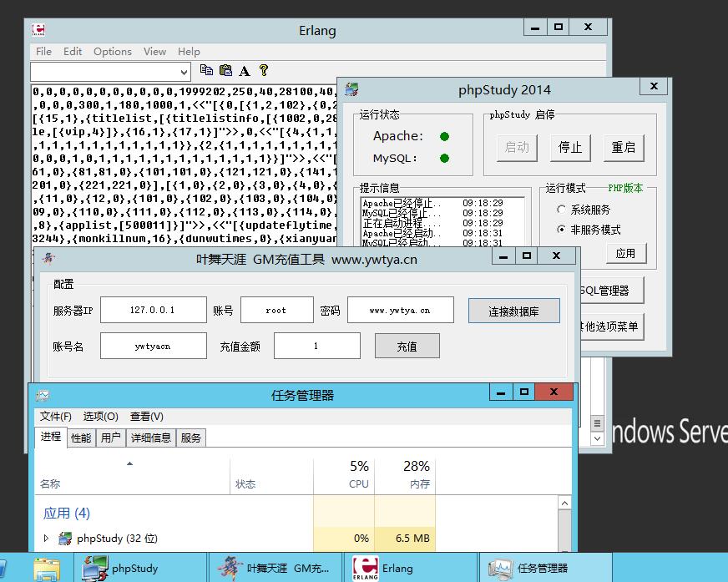Click the MySQL green status indicator
The image size is (728, 582).
444,159
